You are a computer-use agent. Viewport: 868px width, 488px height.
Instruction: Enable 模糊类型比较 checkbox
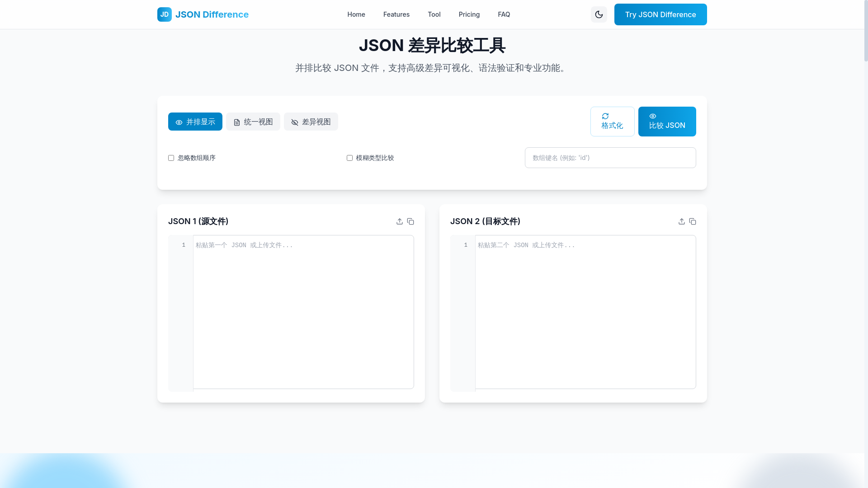click(349, 158)
